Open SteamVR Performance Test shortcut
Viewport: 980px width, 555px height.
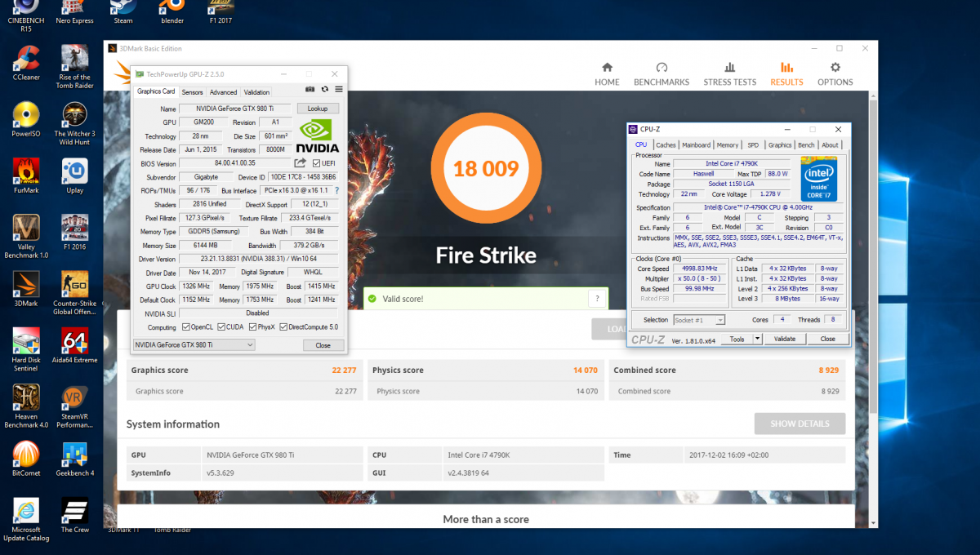[x=75, y=406]
